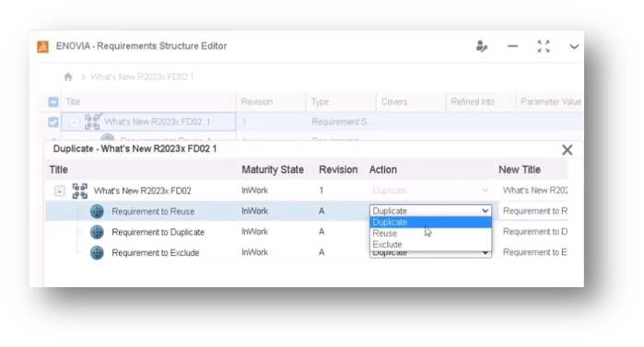The image size is (644, 347).
Task: Choose Duplicate option in the dropdown list
Action: (430, 223)
